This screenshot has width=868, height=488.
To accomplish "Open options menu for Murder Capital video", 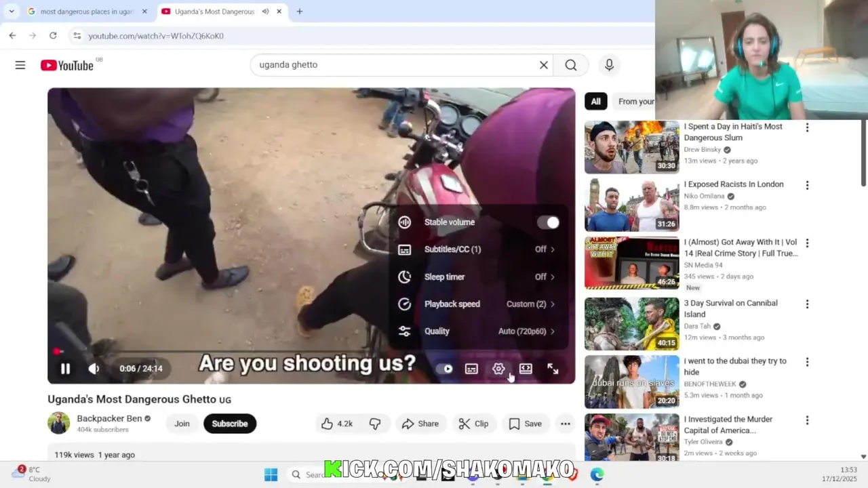I will coord(807,420).
